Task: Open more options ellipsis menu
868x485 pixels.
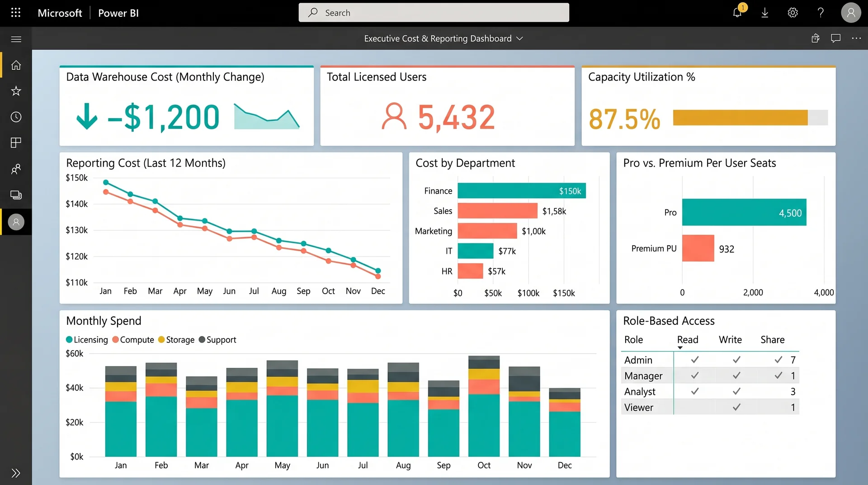Action: coord(856,38)
